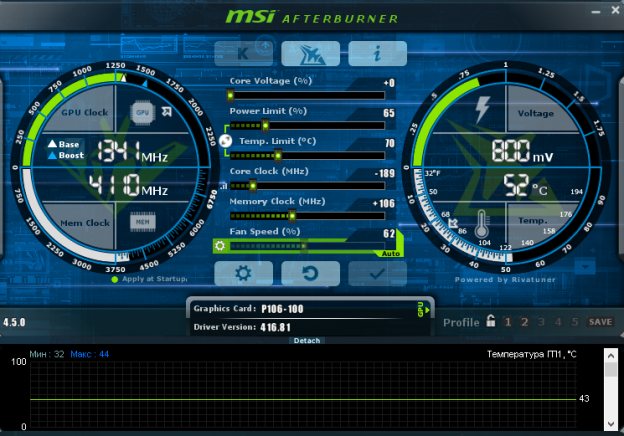Click the SAVE profile button
Viewport: 624px width, 436px height.
click(600, 322)
